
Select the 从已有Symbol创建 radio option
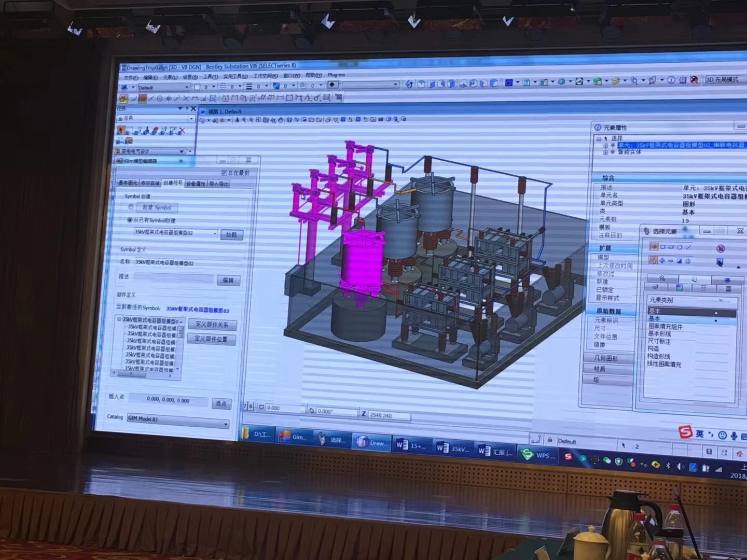tap(130, 220)
